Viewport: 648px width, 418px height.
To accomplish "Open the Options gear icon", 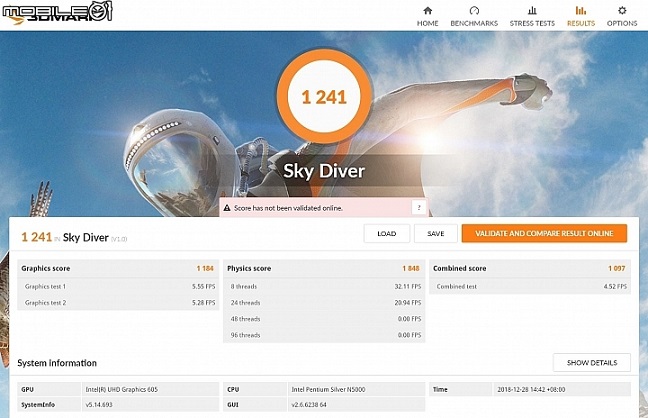I will [622, 10].
